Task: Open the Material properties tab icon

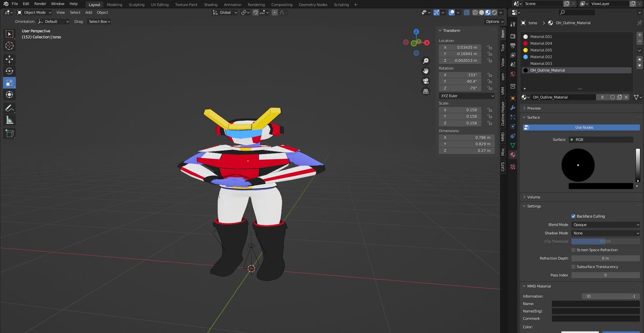Action: click(x=513, y=155)
